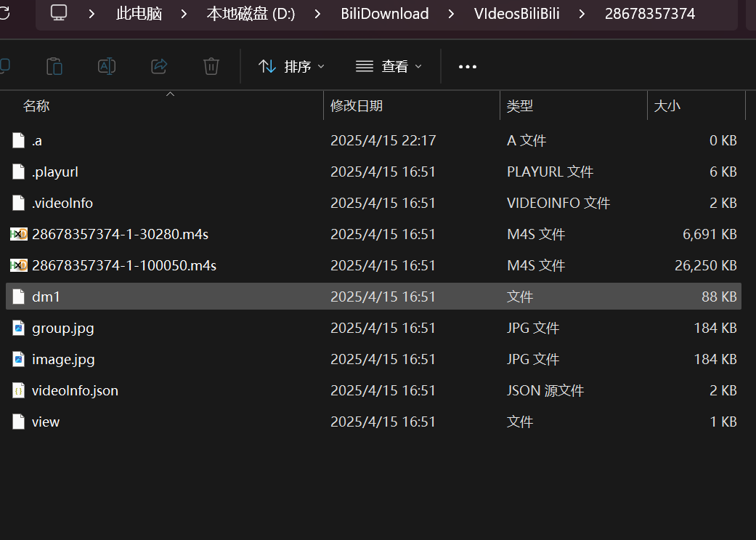Image resolution: width=756 pixels, height=540 pixels.
Task: Click the JSON icon of videoInfo.json
Action: coord(18,390)
